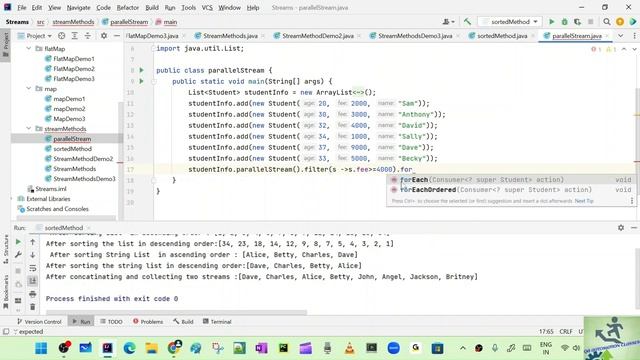Select forEach completion suggestion

[x=511, y=180]
